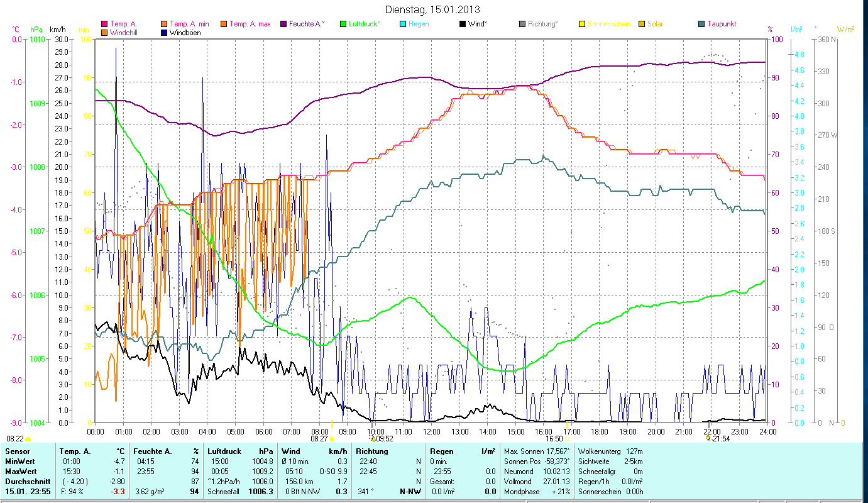Click the MaxWert row label
Image resolution: width=868 pixels, height=503 pixels.
pyautogui.click(x=21, y=472)
